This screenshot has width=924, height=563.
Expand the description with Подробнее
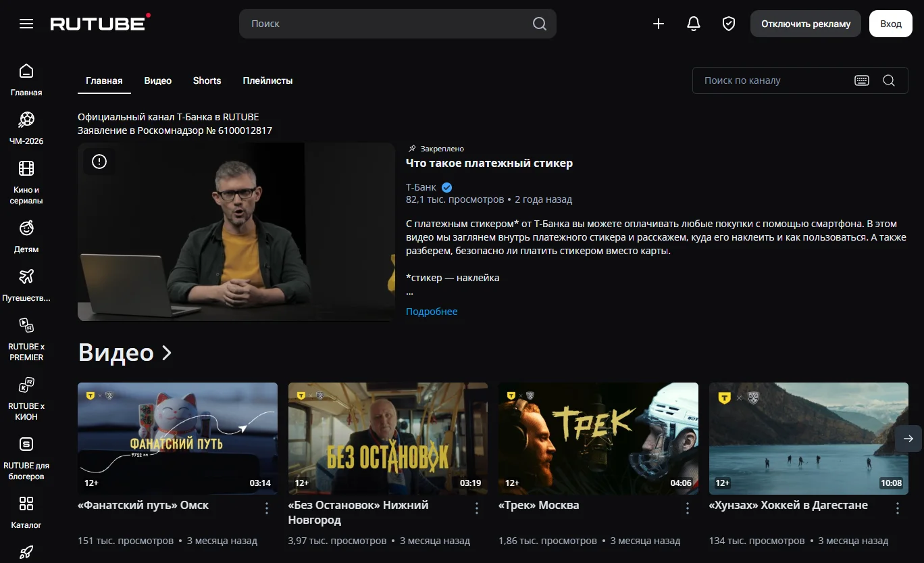pyautogui.click(x=432, y=312)
